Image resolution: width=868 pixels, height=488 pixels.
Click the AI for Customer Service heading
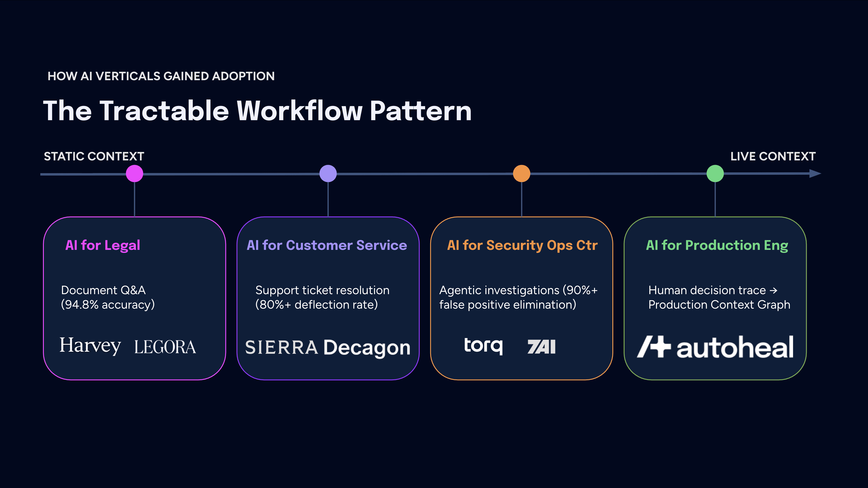click(x=326, y=245)
